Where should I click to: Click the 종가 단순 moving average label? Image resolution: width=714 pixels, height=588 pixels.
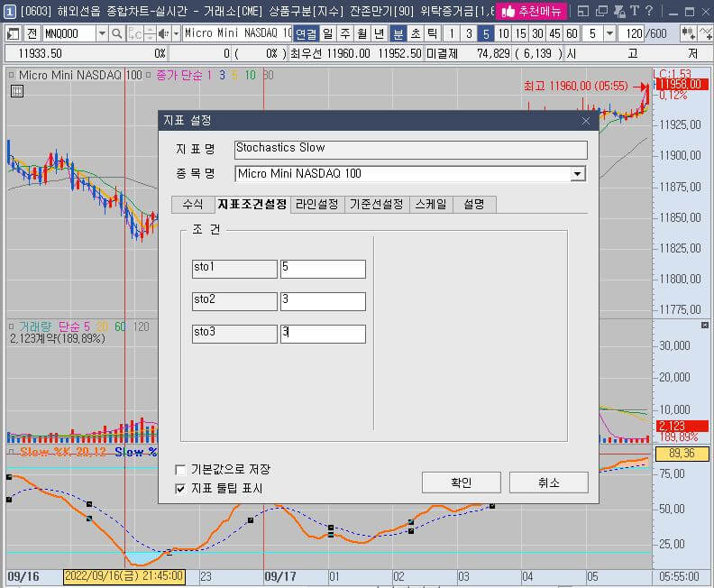179,75
